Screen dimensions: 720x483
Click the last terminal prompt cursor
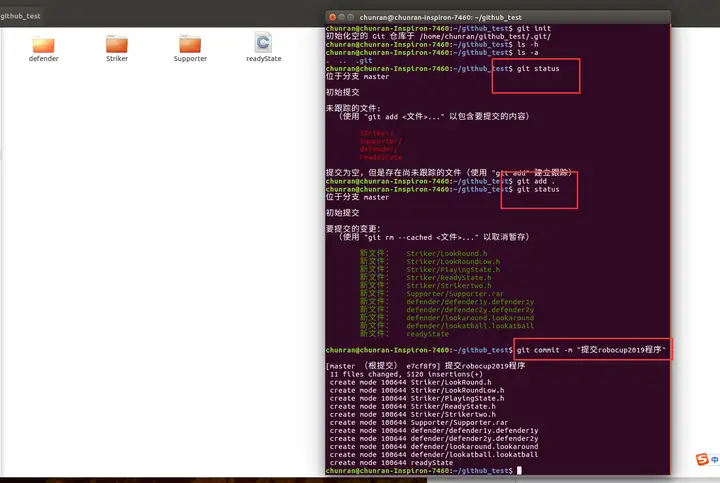[x=519, y=471]
